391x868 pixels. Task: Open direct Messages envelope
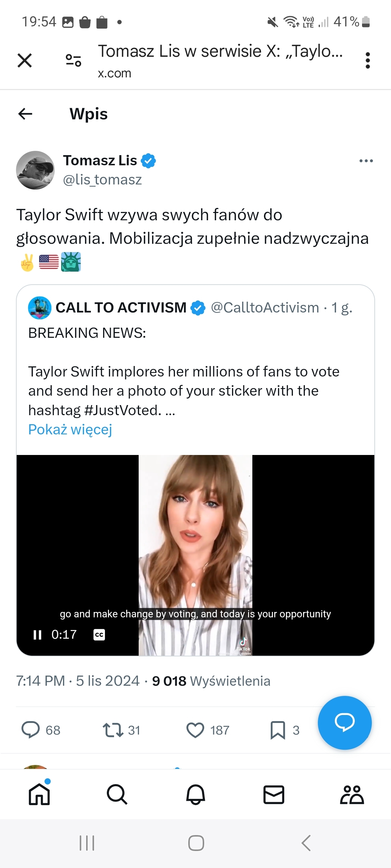[274, 794]
